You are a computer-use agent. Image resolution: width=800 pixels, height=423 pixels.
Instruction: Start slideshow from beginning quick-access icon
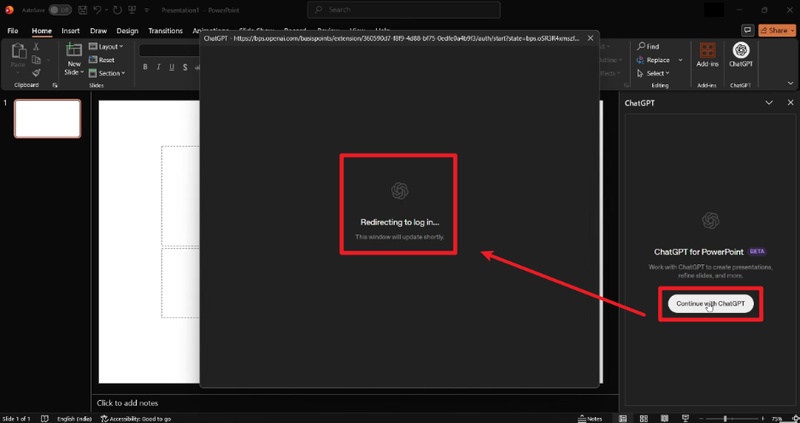click(132, 10)
